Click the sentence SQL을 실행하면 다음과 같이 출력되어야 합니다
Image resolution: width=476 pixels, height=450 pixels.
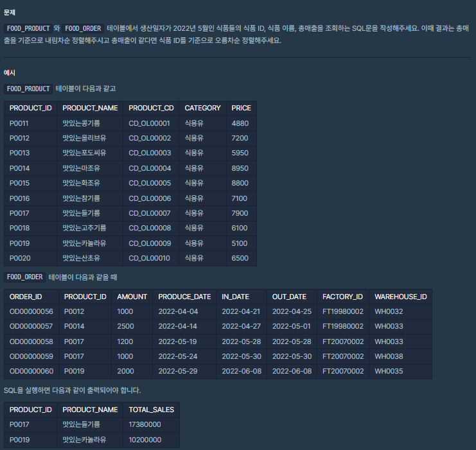click(x=72, y=390)
